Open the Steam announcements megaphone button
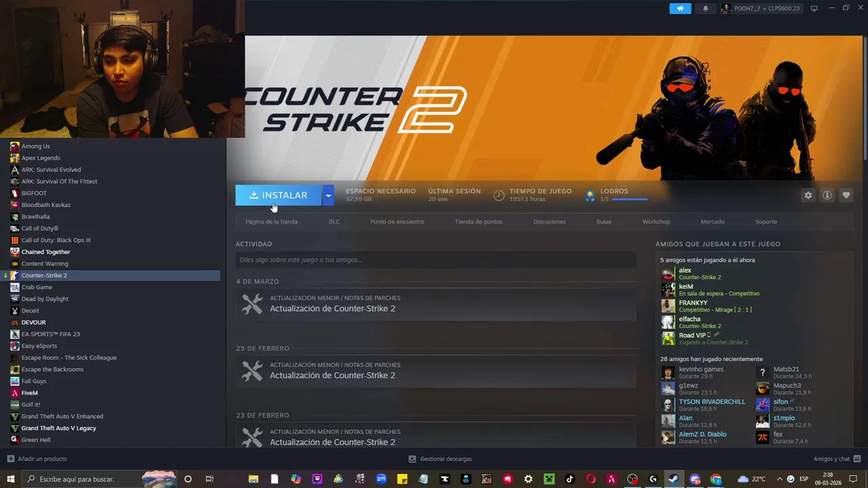This screenshot has width=868, height=488. [679, 8]
